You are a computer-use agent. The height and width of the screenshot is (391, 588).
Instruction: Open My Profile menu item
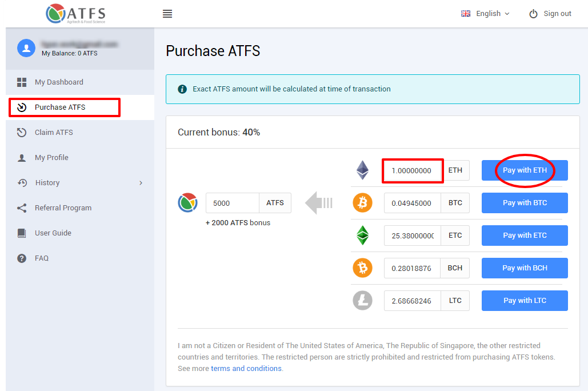click(x=80, y=158)
